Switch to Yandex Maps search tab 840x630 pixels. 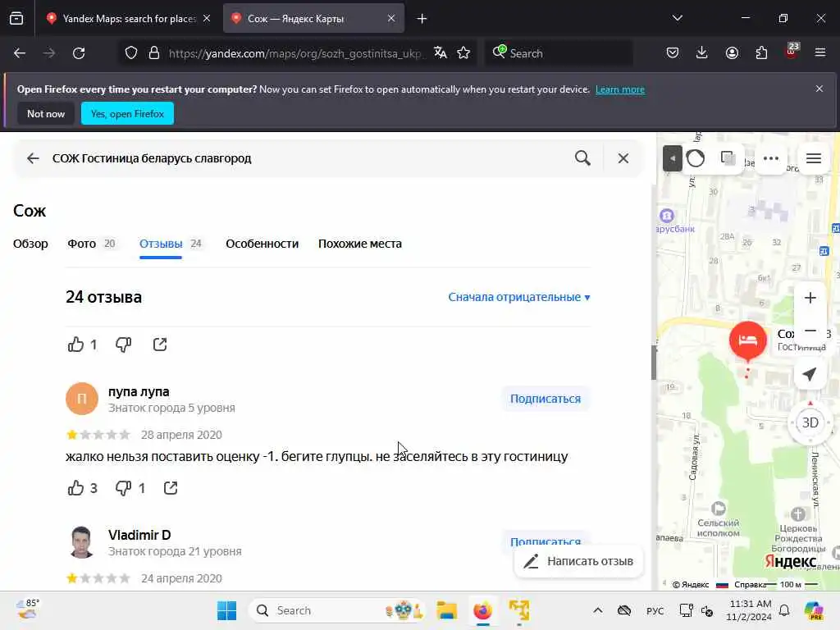[129, 19]
